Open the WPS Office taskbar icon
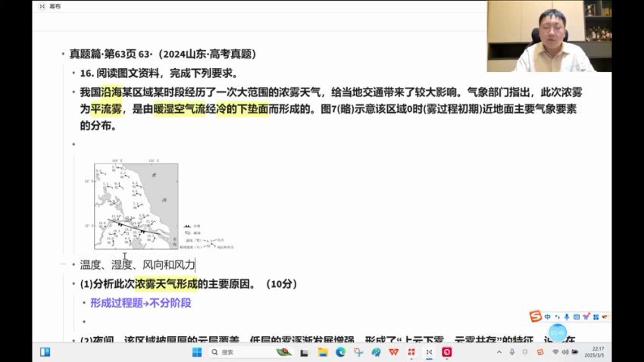This screenshot has width=644, height=362. 394,352
